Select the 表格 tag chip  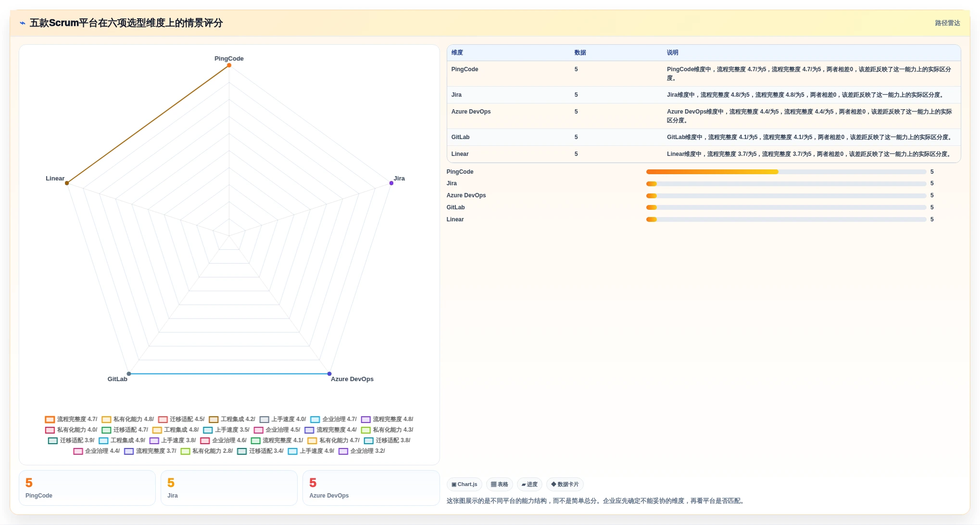500,484
